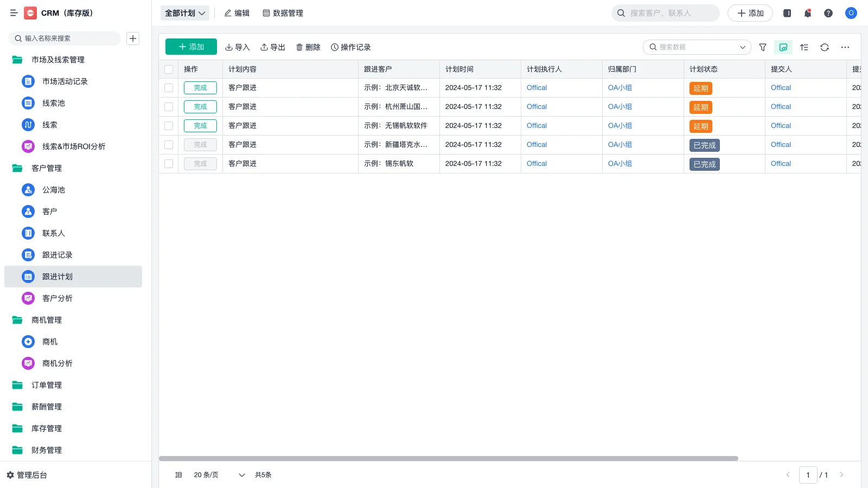Viewport: 868px width, 488px height.
Task: Open the help question mark icon
Action: point(828,13)
